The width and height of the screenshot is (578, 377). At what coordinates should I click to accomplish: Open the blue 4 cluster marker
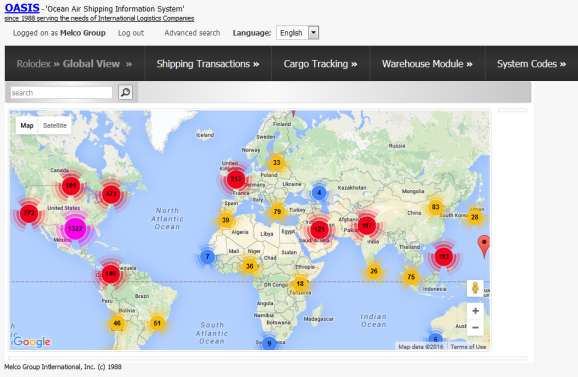pyautogui.click(x=319, y=192)
